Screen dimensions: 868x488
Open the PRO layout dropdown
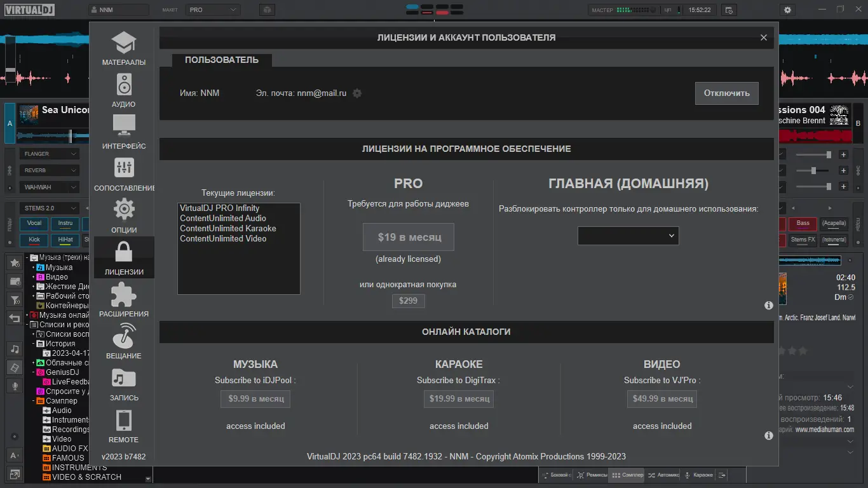213,10
